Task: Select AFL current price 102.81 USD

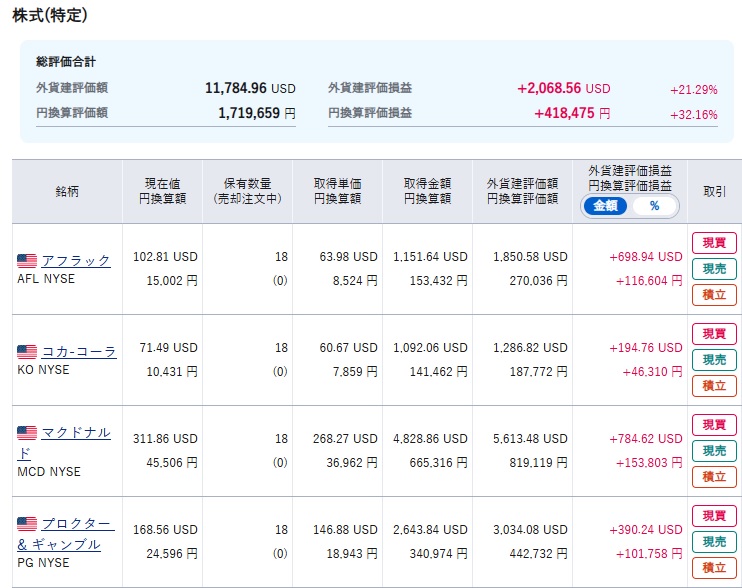Action: pyautogui.click(x=165, y=256)
